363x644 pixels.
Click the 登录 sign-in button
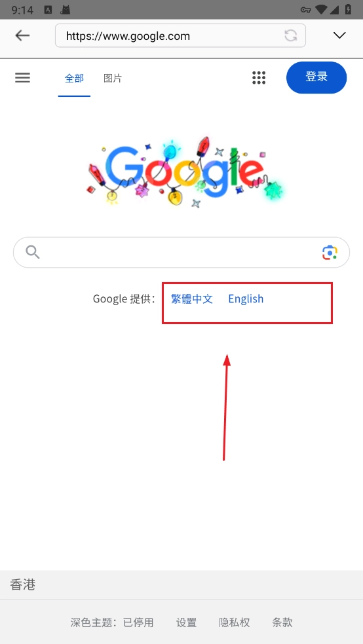(x=316, y=77)
